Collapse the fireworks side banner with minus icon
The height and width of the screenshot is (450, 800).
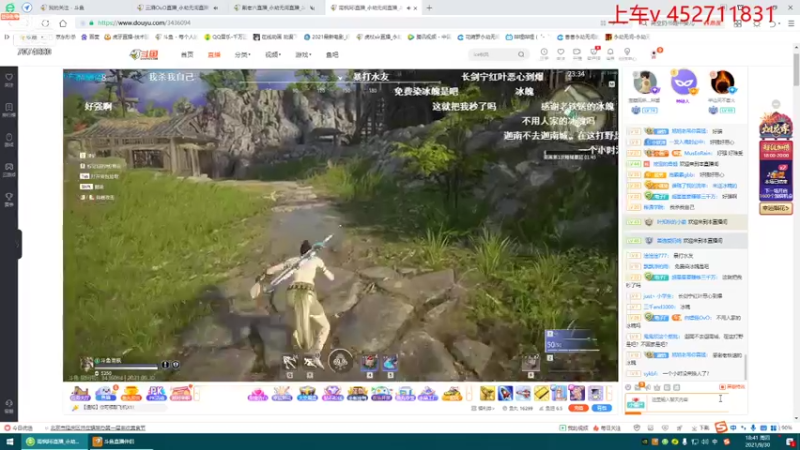(x=776, y=104)
